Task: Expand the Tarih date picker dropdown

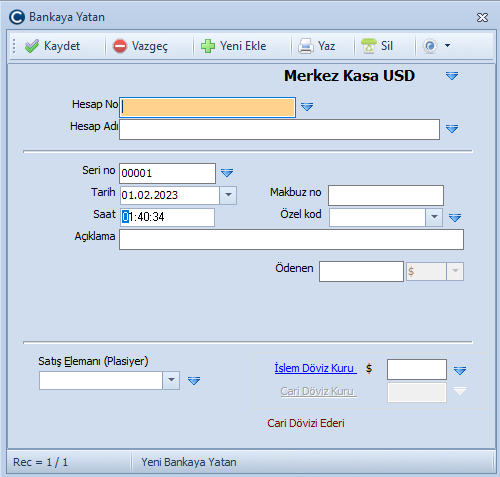Action: (228, 195)
